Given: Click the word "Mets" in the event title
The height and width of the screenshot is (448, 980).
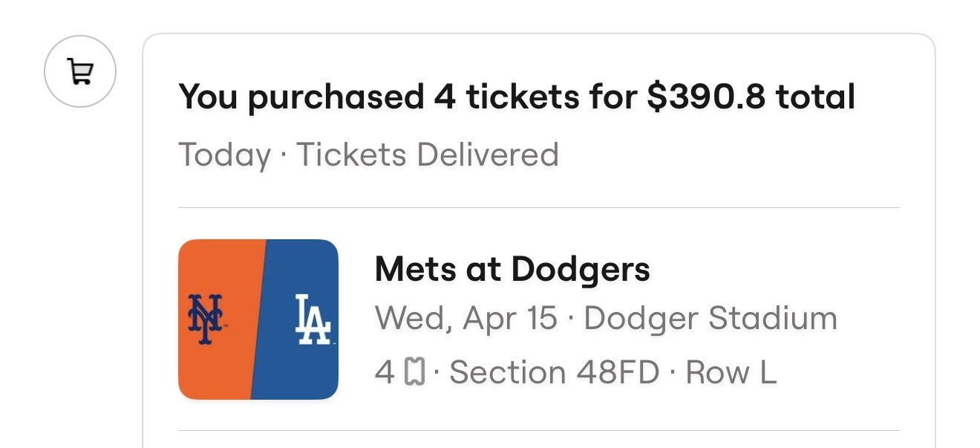Looking at the screenshot, I should 416,269.
